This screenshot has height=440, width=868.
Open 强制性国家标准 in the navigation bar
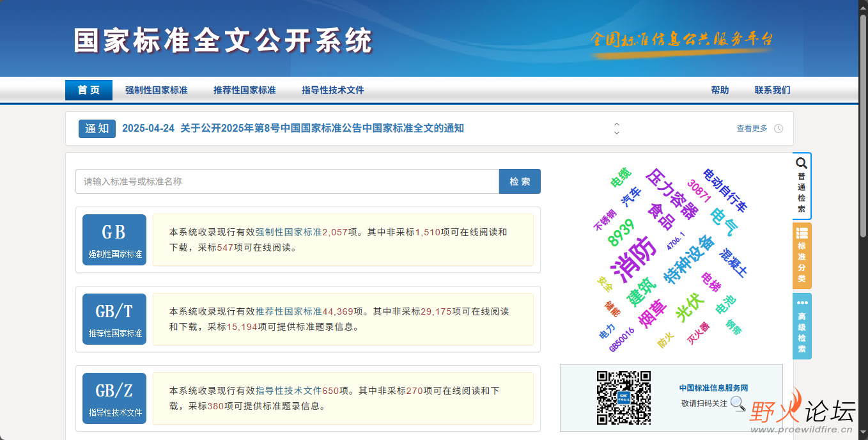click(x=157, y=90)
